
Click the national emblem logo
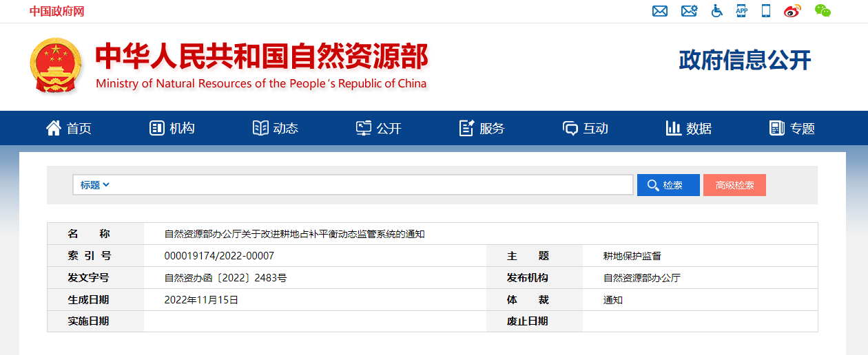coord(56,65)
